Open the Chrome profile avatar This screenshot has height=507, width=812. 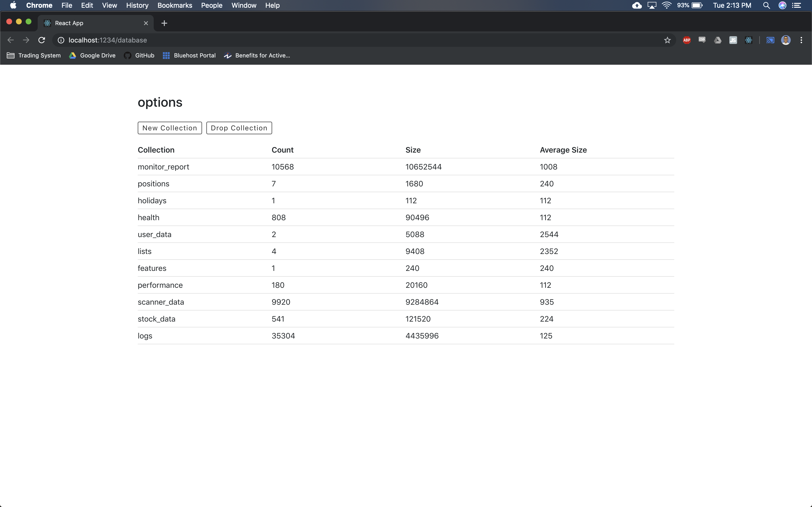tap(785, 40)
